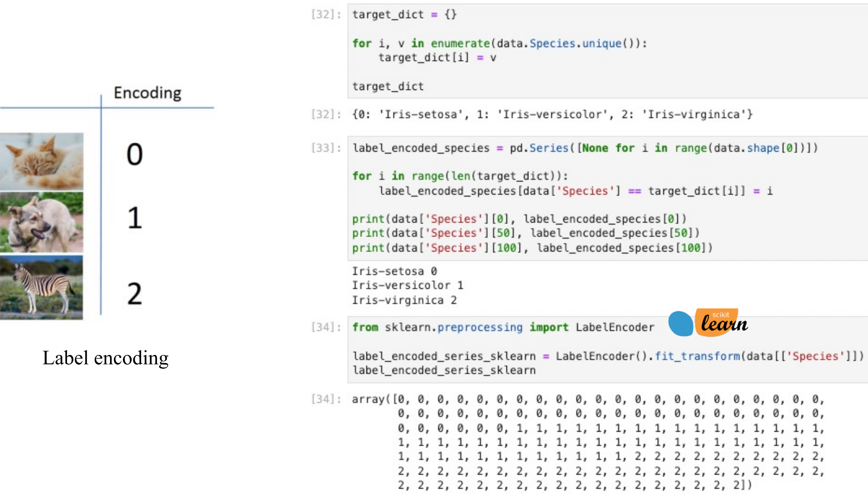Viewport: 868px width, 494px height.
Task: Click the target_dict dictionary output line
Action: [x=552, y=114]
